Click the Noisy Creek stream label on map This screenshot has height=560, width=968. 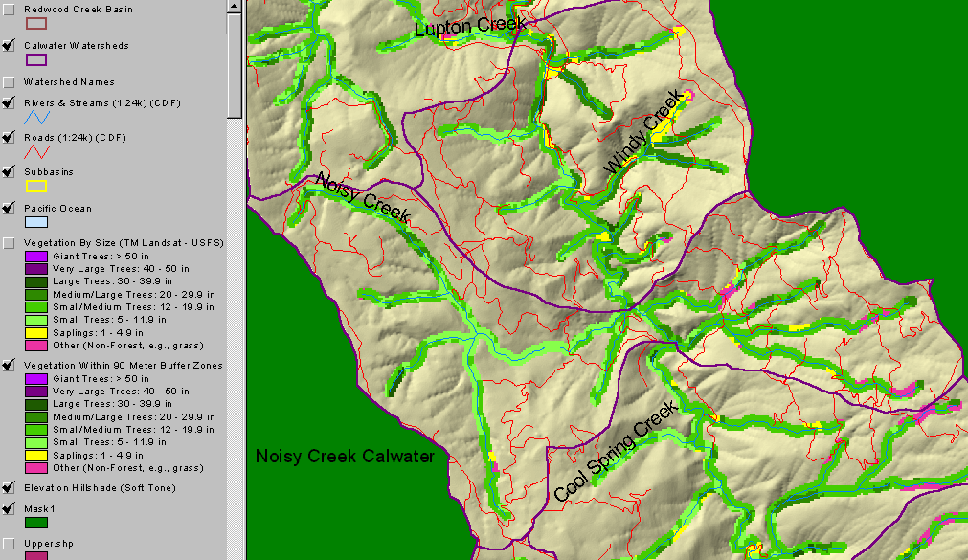(x=363, y=197)
